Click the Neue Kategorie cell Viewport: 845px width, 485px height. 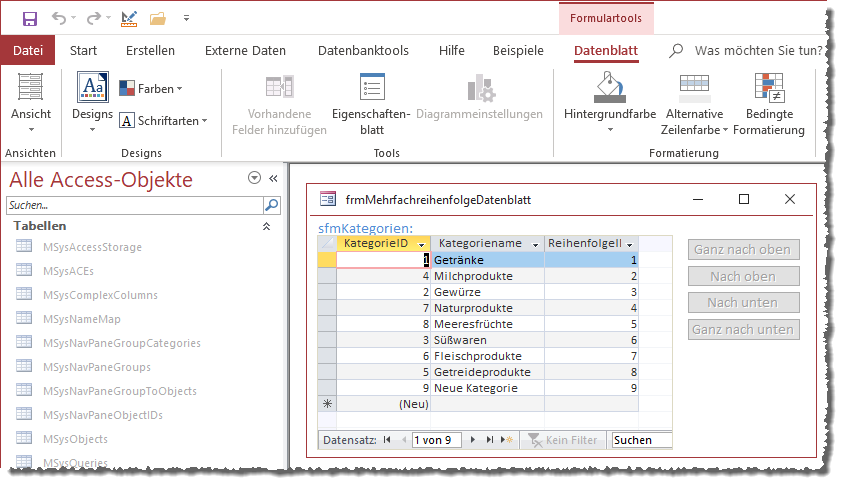[487, 388]
